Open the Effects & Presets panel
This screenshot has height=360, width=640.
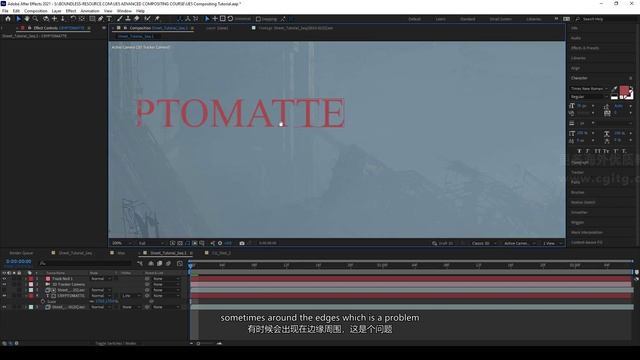pos(585,48)
